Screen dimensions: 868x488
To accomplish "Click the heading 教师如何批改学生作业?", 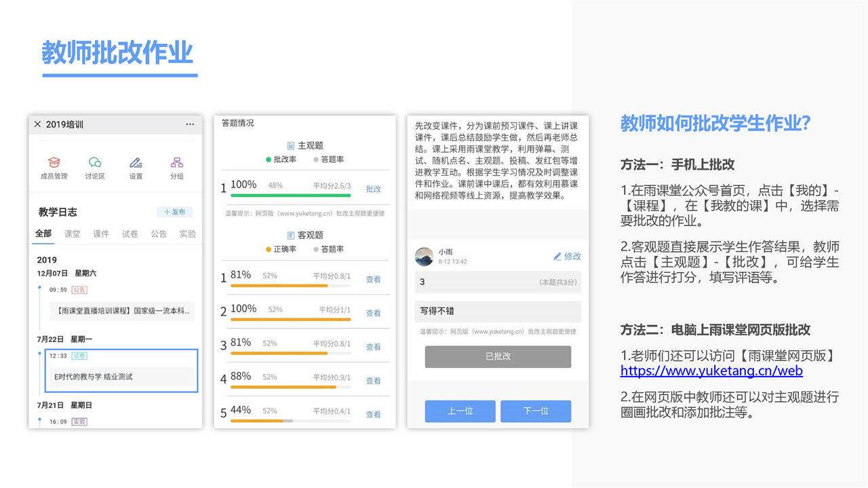I will [716, 124].
